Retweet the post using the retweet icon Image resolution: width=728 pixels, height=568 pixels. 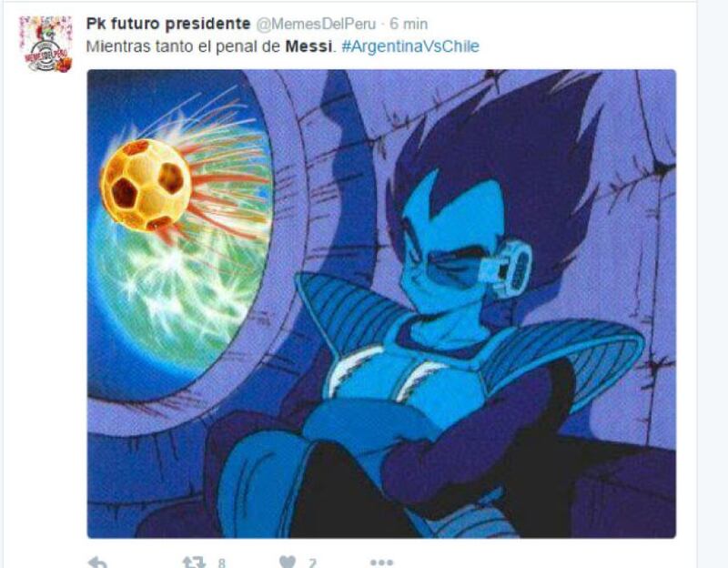click(x=194, y=563)
